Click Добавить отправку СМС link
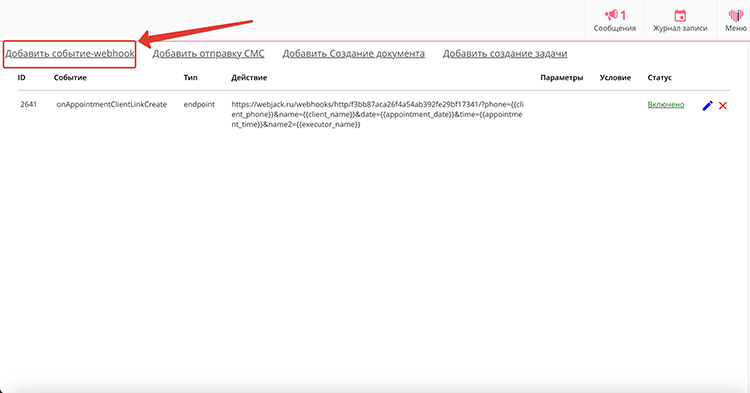Image resolution: width=750 pixels, height=393 pixels. 209,54
